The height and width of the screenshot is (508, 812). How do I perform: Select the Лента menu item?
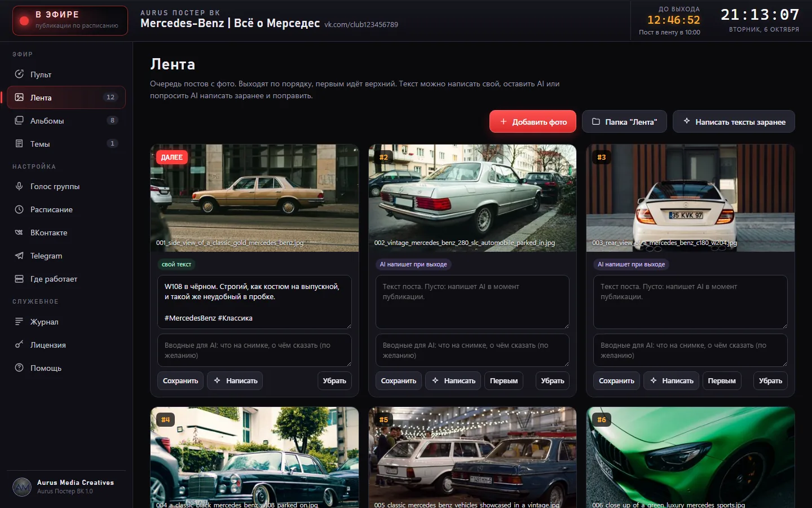(x=66, y=97)
